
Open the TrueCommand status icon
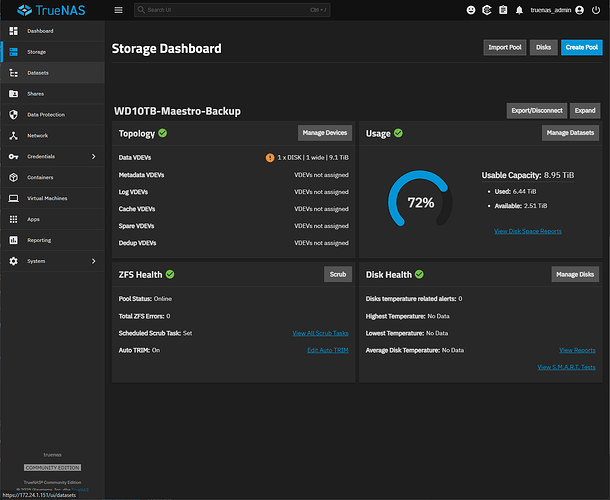pos(487,10)
